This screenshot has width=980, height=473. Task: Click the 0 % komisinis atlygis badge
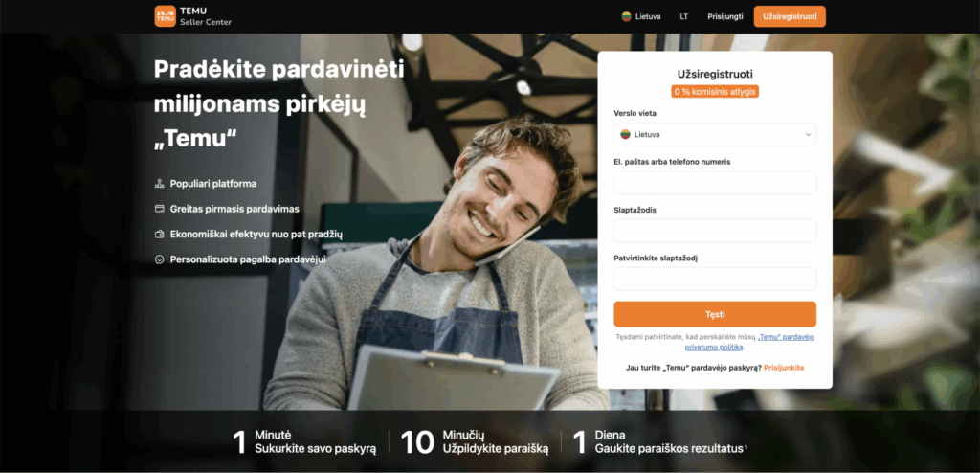point(715,91)
